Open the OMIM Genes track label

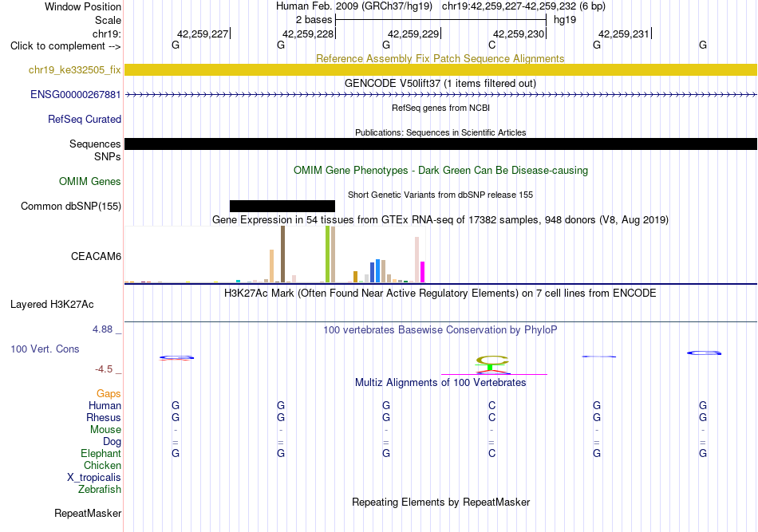point(90,182)
